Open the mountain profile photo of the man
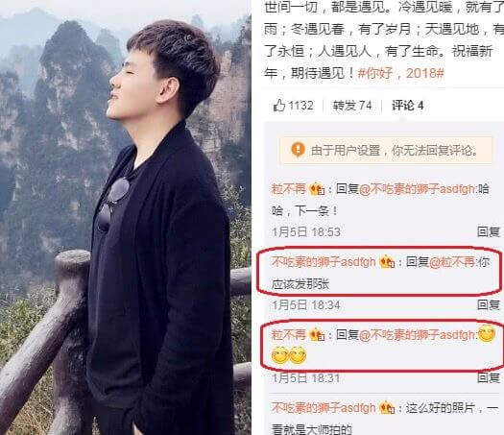 click(x=126, y=217)
